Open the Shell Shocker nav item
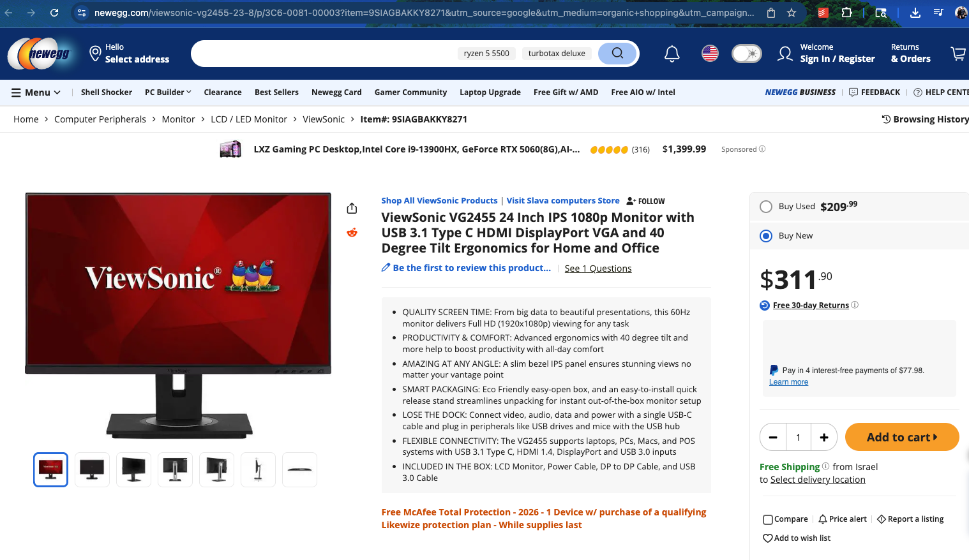Viewport: 969px width, 560px height. pos(107,92)
